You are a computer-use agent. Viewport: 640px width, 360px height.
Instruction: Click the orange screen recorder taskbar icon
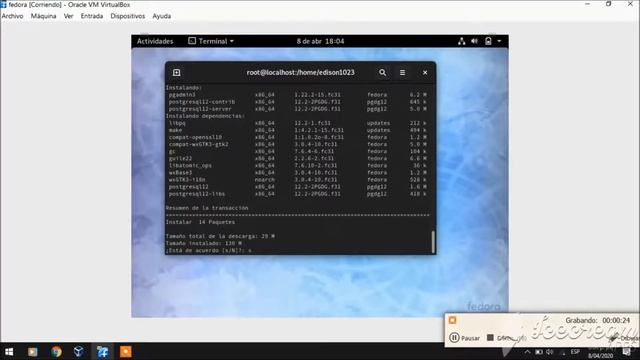click(126, 352)
